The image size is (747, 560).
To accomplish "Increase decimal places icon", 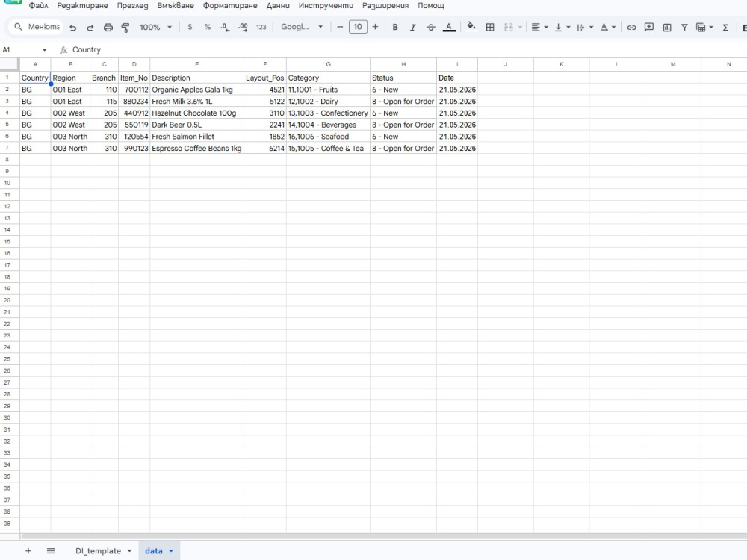I will point(243,27).
